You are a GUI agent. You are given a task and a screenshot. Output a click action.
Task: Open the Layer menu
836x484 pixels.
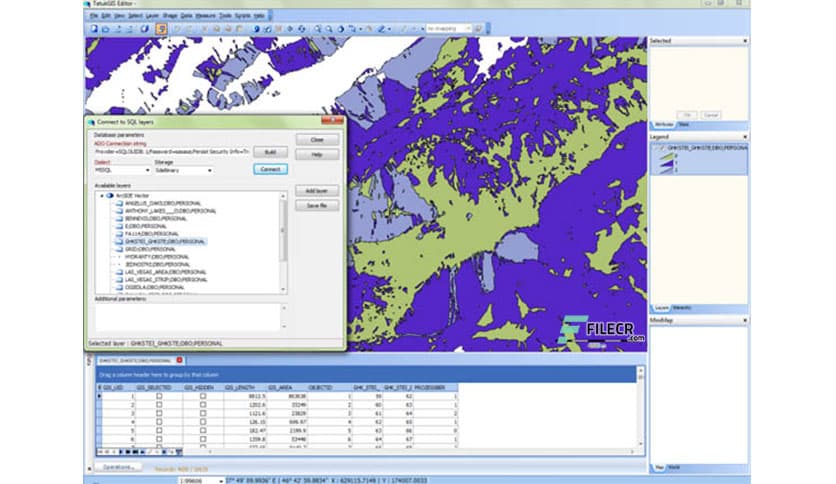coord(152,16)
